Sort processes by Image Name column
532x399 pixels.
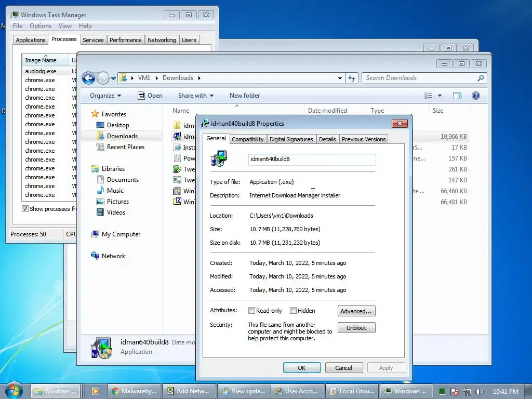tap(45, 60)
